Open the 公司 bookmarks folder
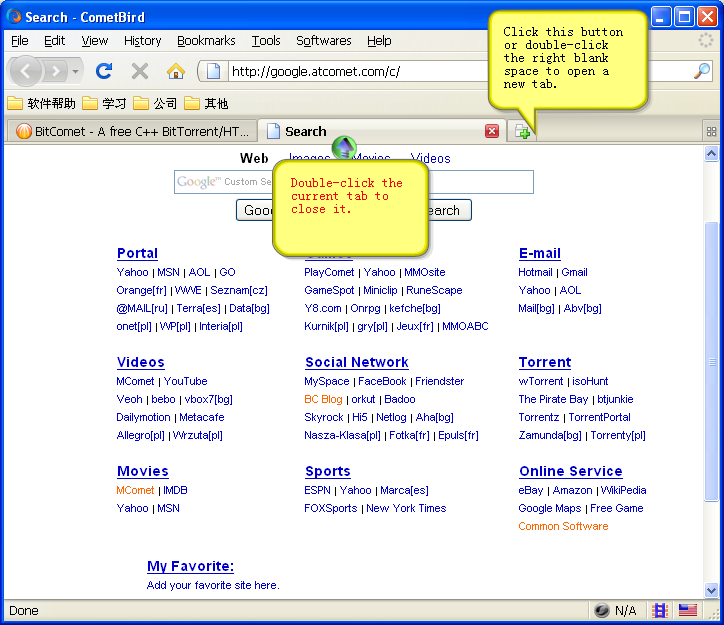 pos(155,103)
